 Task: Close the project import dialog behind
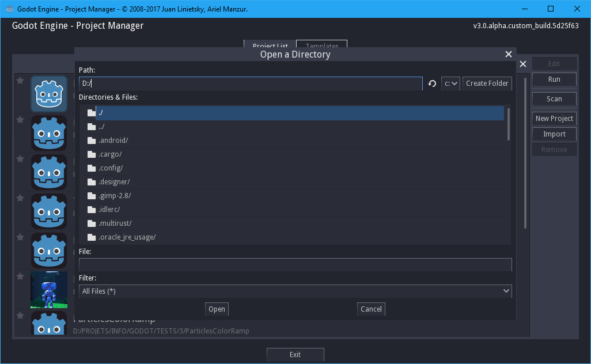[523, 64]
